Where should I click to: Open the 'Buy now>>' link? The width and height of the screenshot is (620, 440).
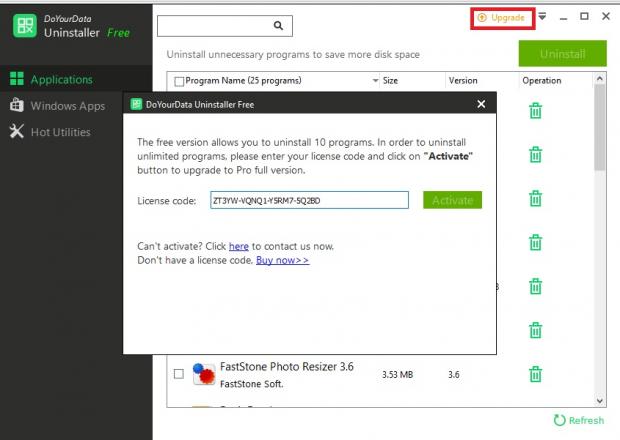click(282, 260)
